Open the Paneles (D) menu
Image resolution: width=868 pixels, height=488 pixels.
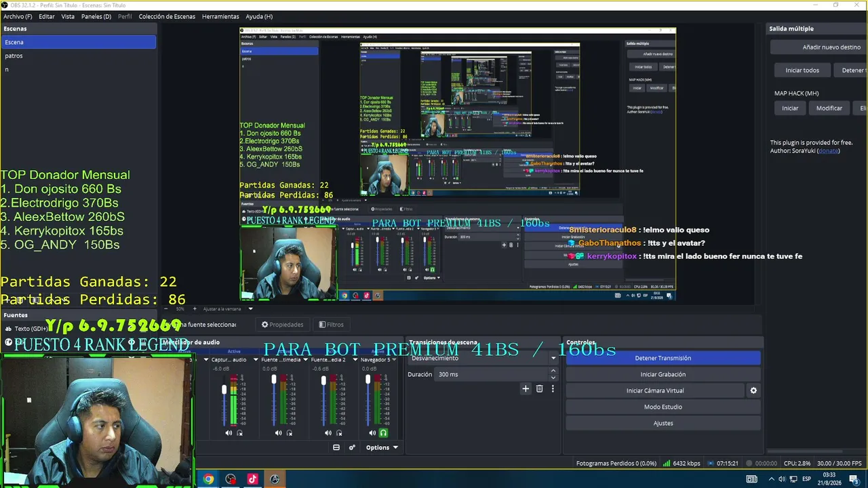(96, 16)
